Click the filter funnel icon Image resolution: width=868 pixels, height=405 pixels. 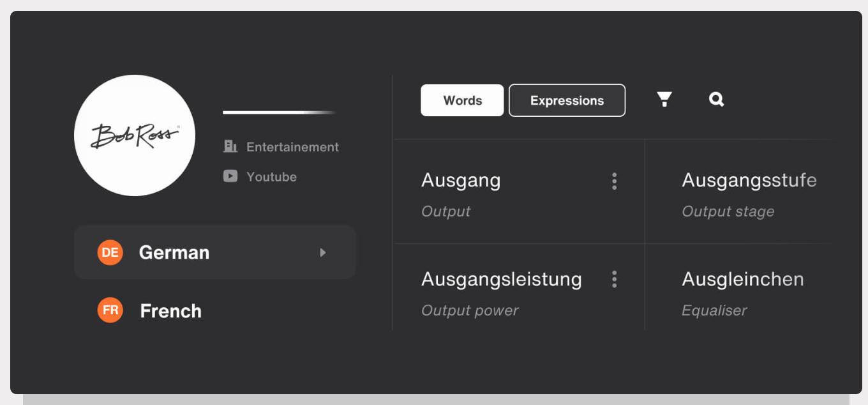coord(664,99)
